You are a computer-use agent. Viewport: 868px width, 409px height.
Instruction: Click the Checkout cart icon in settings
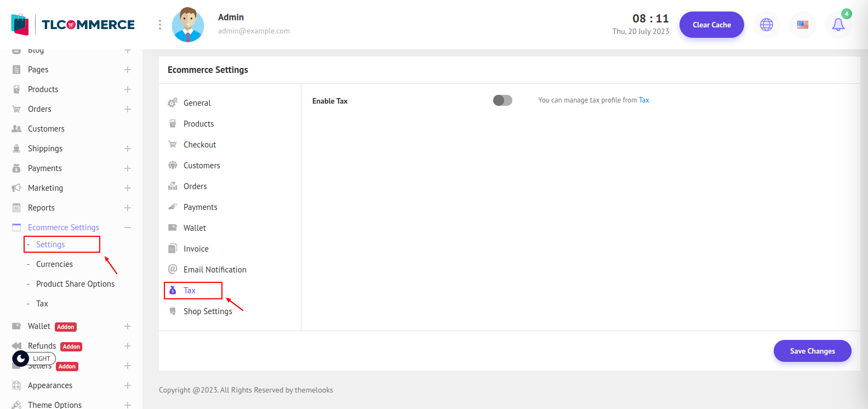pos(173,145)
